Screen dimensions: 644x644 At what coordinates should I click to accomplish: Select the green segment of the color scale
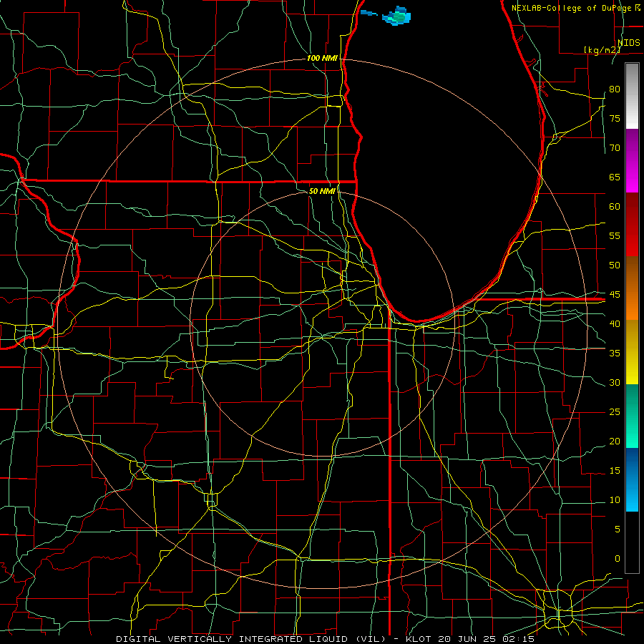coord(632,416)
